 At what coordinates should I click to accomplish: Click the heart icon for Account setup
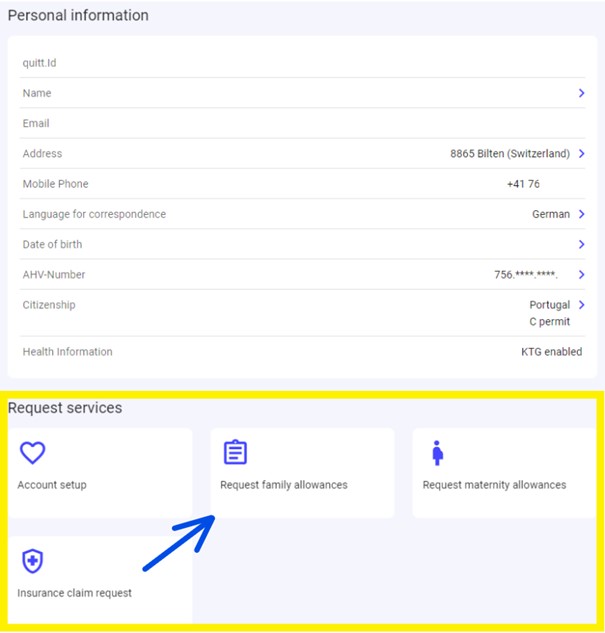(33, 453)
